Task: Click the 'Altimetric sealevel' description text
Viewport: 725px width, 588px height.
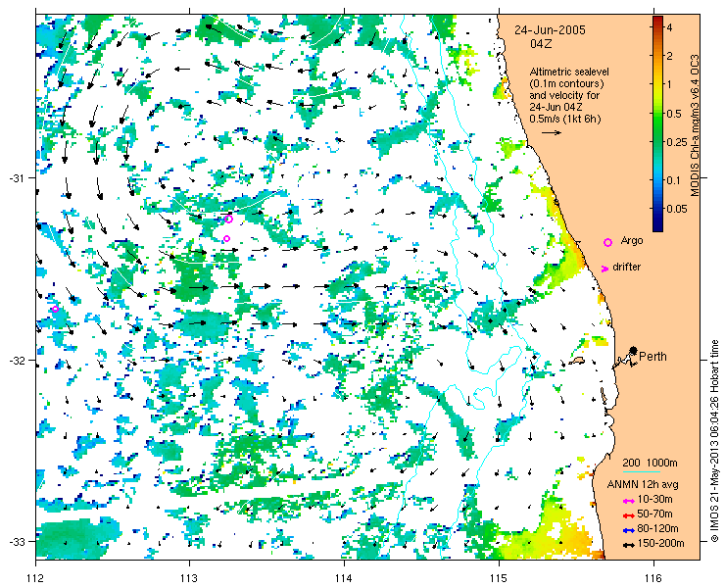Action: coord(569,73)
